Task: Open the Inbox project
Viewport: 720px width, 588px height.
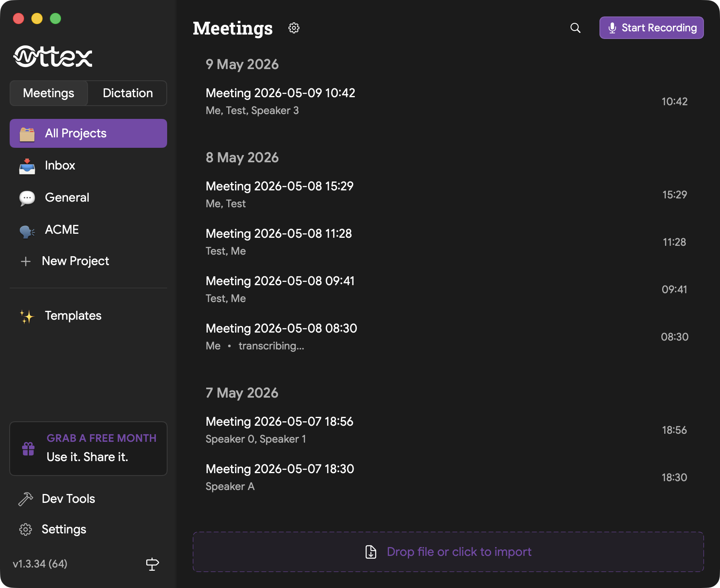Action: click(x=88, y=165)
